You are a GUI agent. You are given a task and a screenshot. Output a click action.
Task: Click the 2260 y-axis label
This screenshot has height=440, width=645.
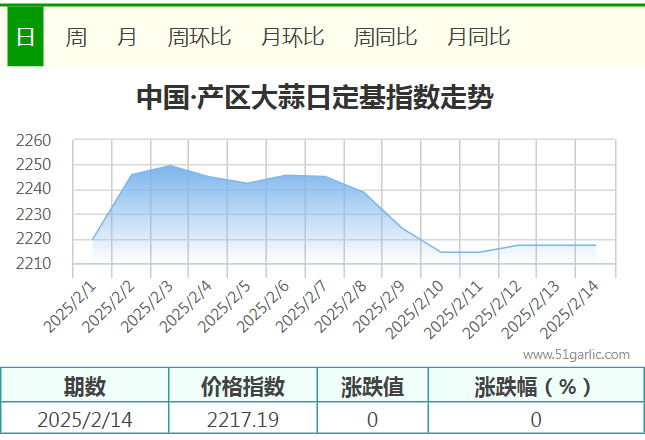click(x=33, y=140)
